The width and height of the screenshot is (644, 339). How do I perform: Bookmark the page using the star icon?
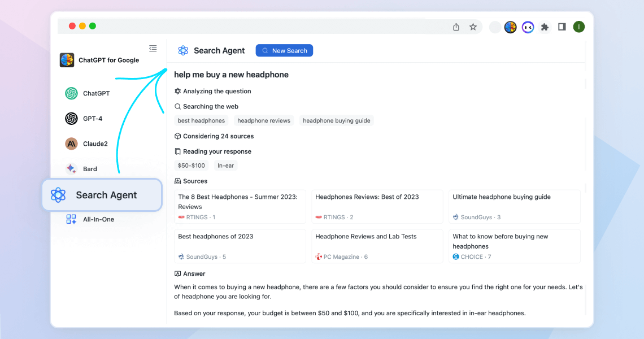(x=473, y=26)
